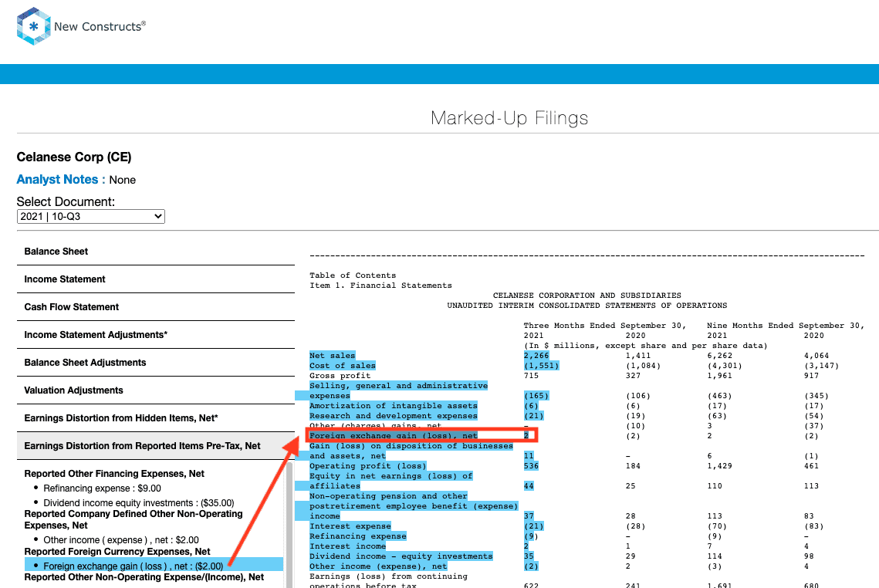This screenshot has height=588, width=879.
Task: Open the Select Document dropdown
Action: (91, 216)
